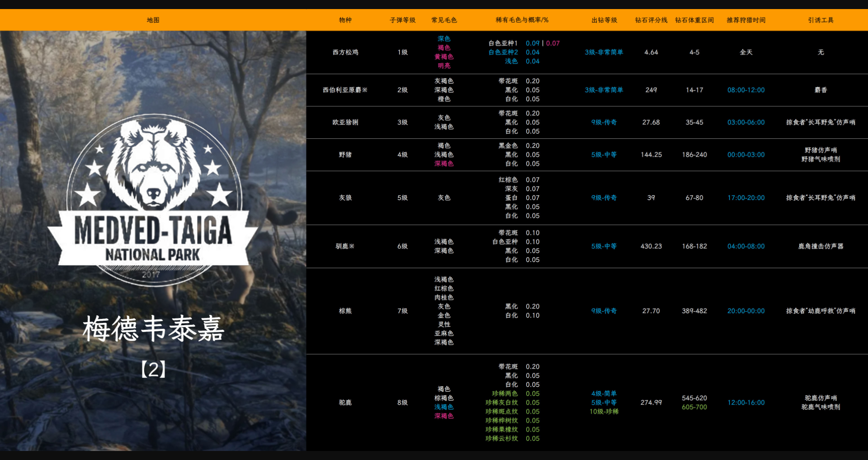Click the 白色亚种2 rare fur entry

coord(503,52)
